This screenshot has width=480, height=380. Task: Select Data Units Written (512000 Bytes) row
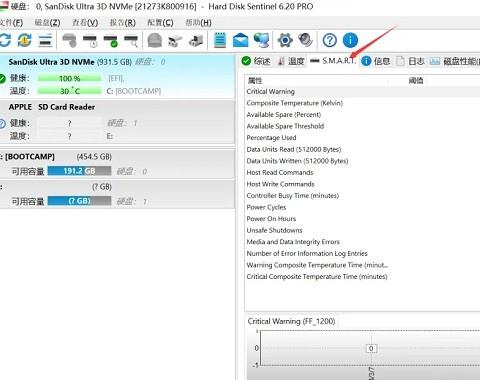coord(362,161)
